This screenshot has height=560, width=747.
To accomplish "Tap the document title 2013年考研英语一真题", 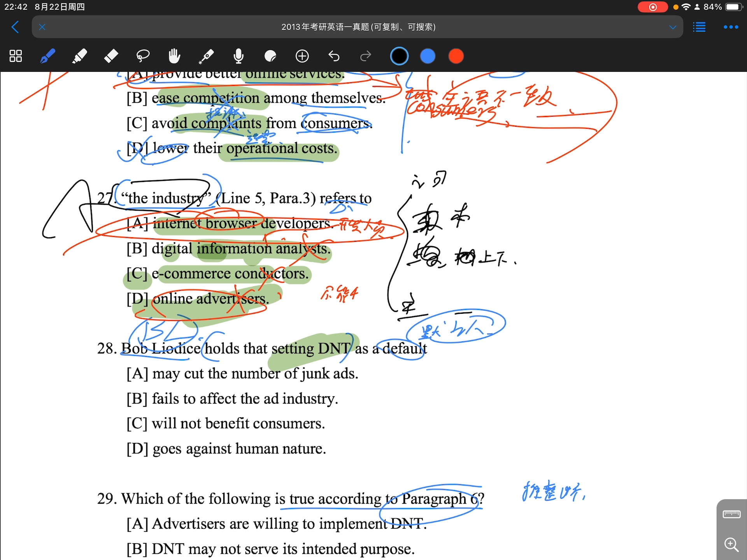I will [358, 27].
